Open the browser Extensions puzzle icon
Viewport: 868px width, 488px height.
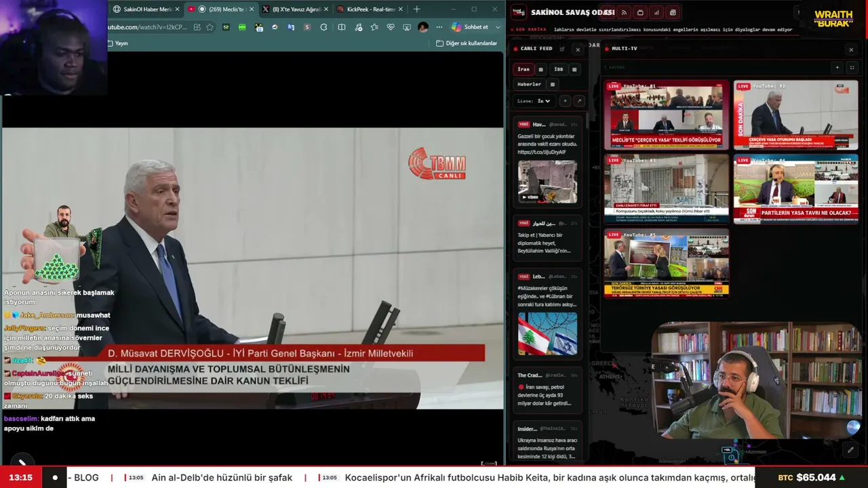tap(323, 27)
